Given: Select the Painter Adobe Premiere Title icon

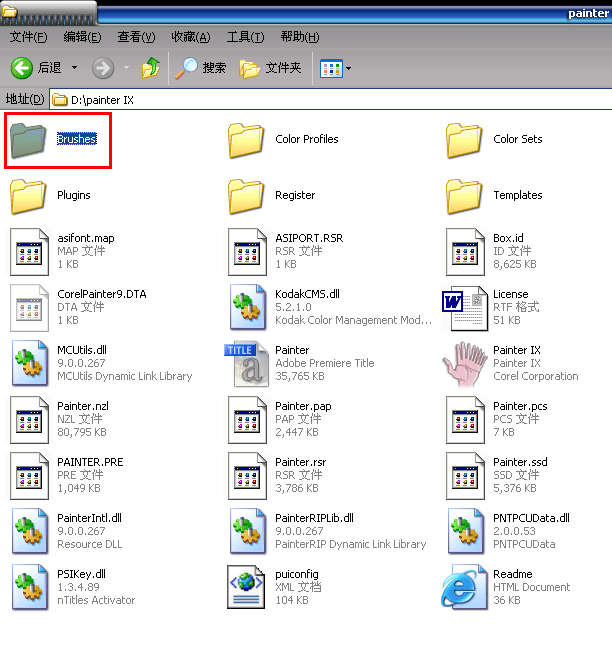Looking at the screenshot, I should pyautogui.click(x=247, y=364).
